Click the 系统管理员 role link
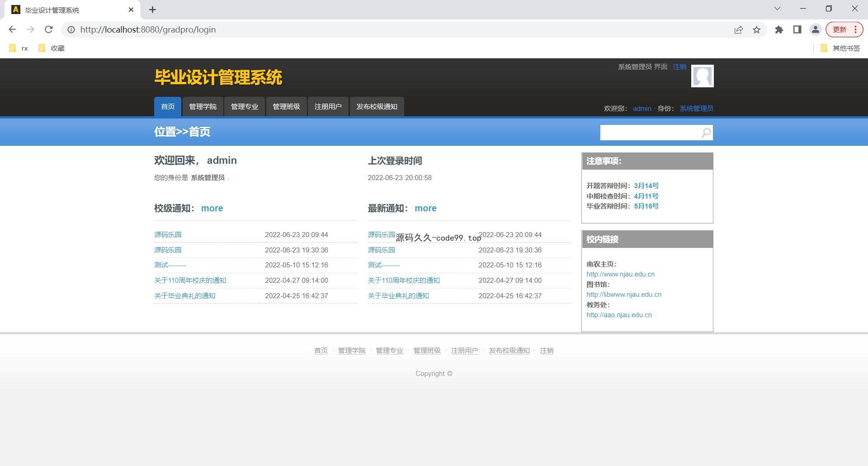Viewport: 868px width, 466px height. (x=696, y=109)
